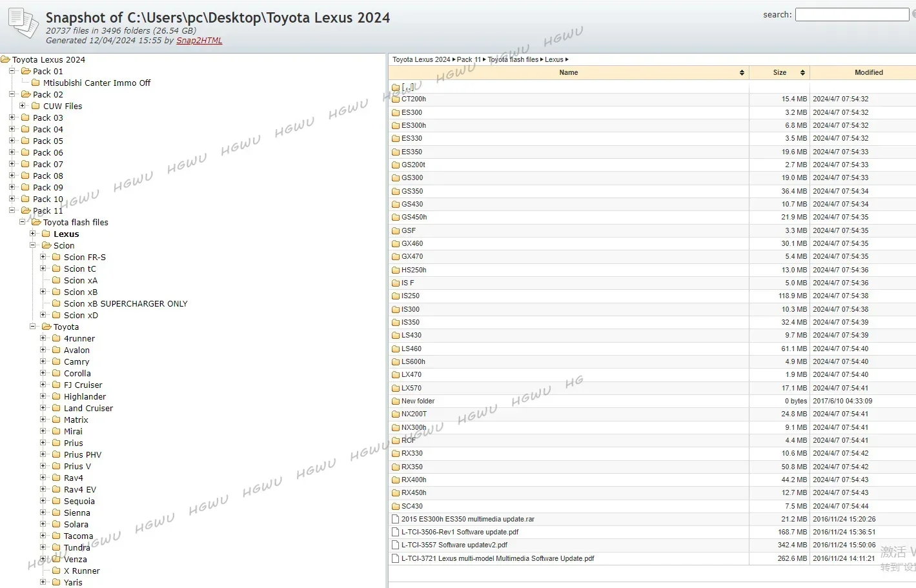The height and width of the screenshot is (588, 916).
Task: Open L-TCI-3557 Software updatev2.pdf file name
Action: (454, 545)
